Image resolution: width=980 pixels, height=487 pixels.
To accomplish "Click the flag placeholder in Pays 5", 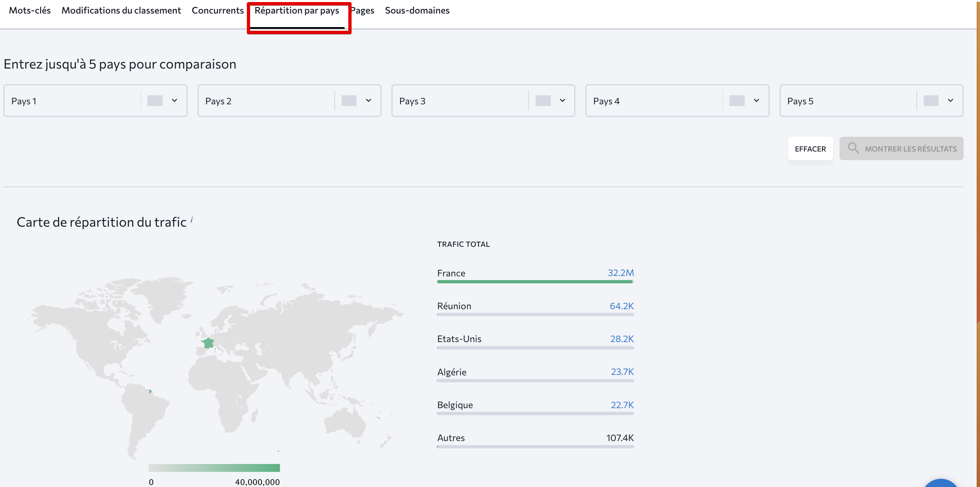I will [x=931, y=101].
